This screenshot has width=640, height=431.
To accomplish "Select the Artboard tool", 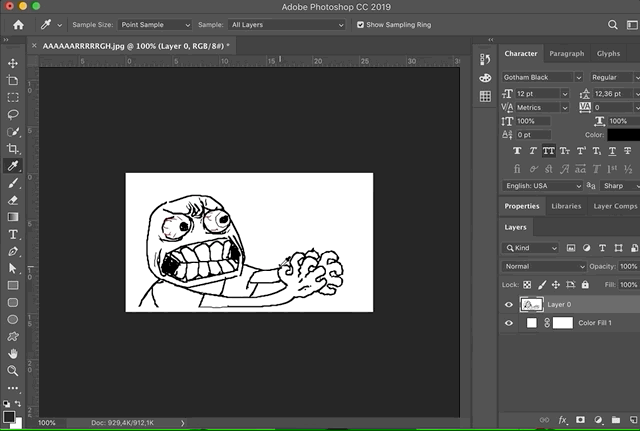I will 13,80.
